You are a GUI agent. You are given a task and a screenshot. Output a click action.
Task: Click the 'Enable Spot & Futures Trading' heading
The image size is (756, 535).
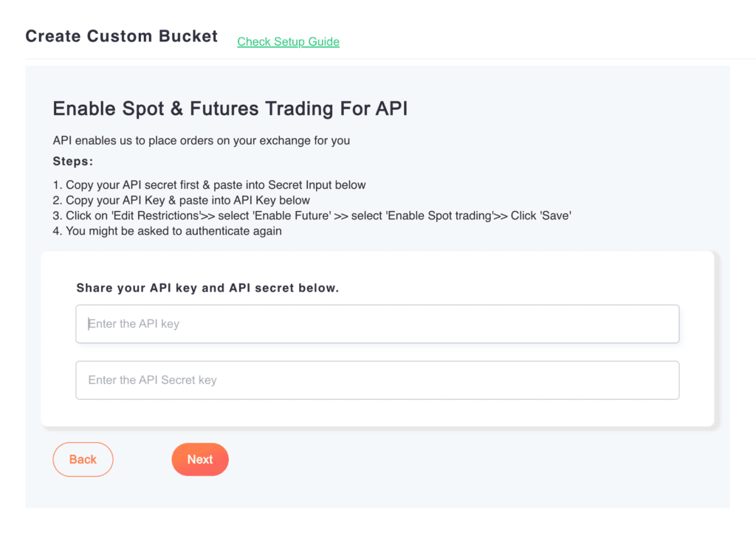pos(230,109)
